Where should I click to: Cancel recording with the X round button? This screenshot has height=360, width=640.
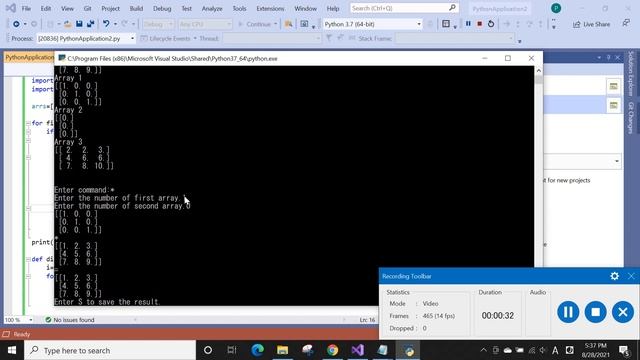pos(623,312)
